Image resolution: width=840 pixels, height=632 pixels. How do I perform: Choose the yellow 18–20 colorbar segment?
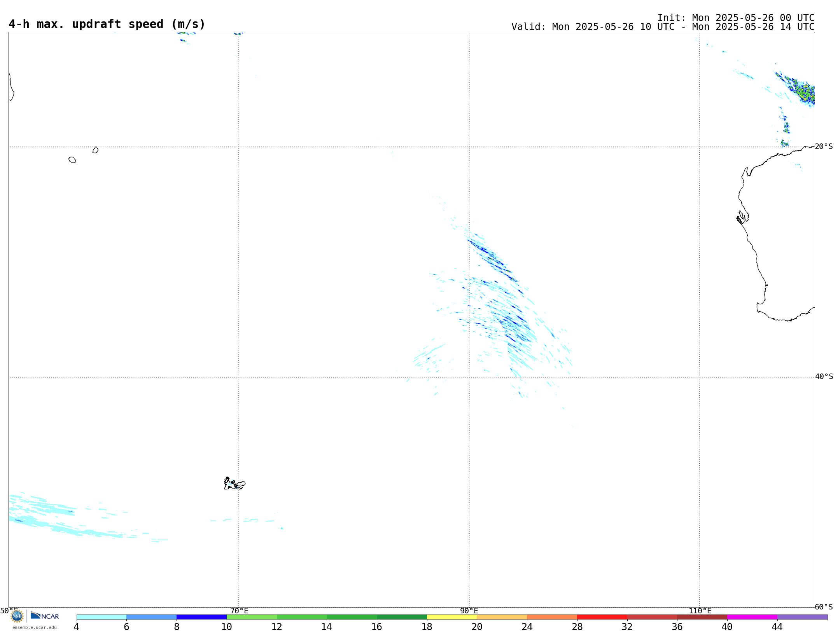pyautogui.click(x=452, y=617)
